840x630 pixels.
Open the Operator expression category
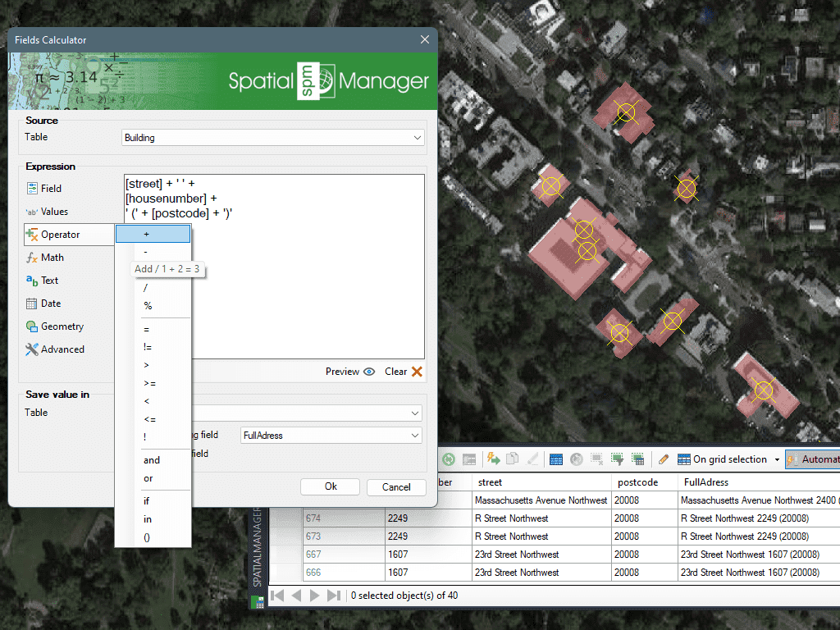[x=69, y=235]
